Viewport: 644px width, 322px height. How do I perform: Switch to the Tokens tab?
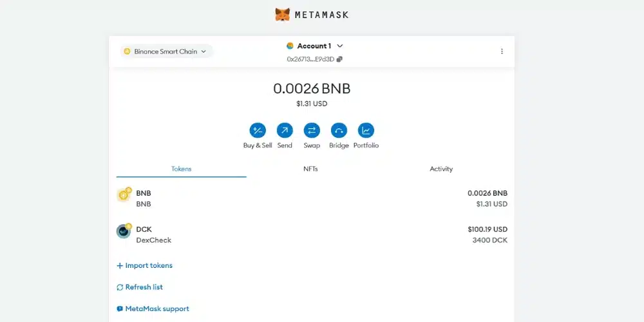(181, 169)
